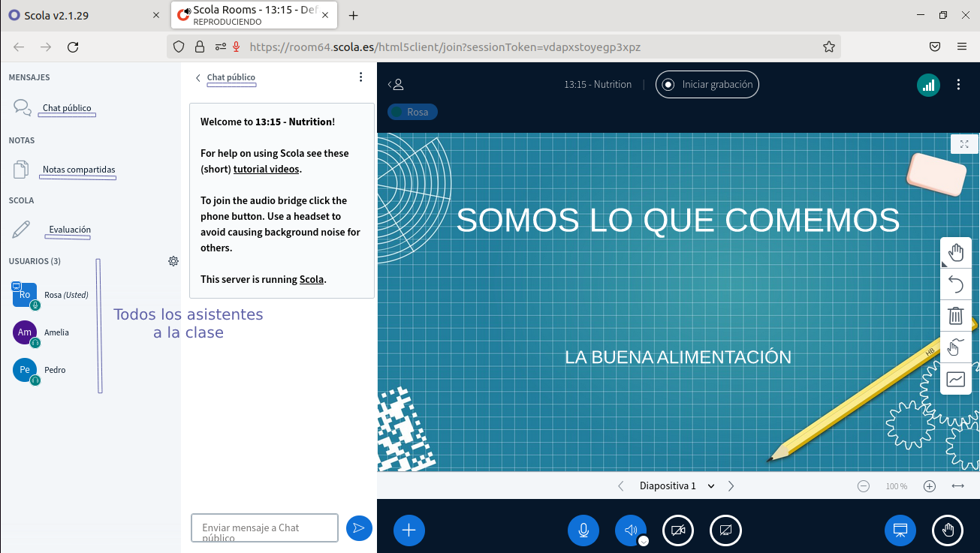Open Notas compartidas

pos(79,170)
